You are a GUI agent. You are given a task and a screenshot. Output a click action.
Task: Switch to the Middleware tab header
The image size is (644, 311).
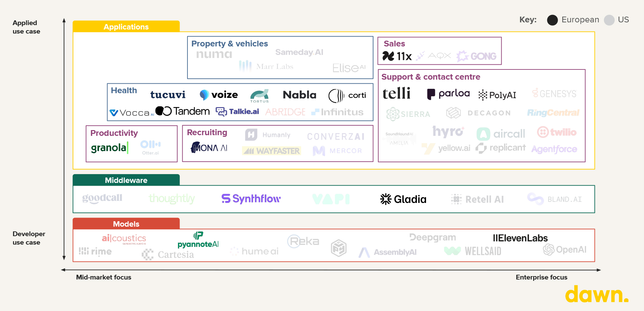pos(126,180)
